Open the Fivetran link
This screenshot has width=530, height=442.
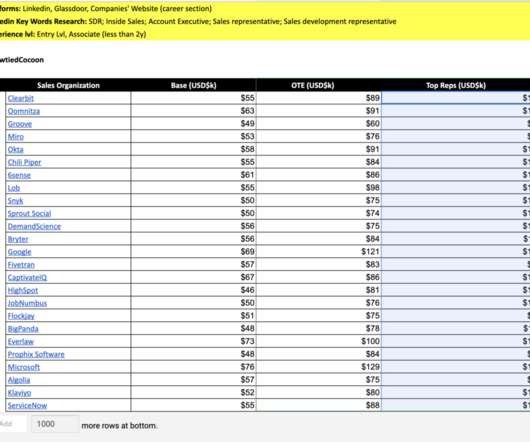[21, 265]
